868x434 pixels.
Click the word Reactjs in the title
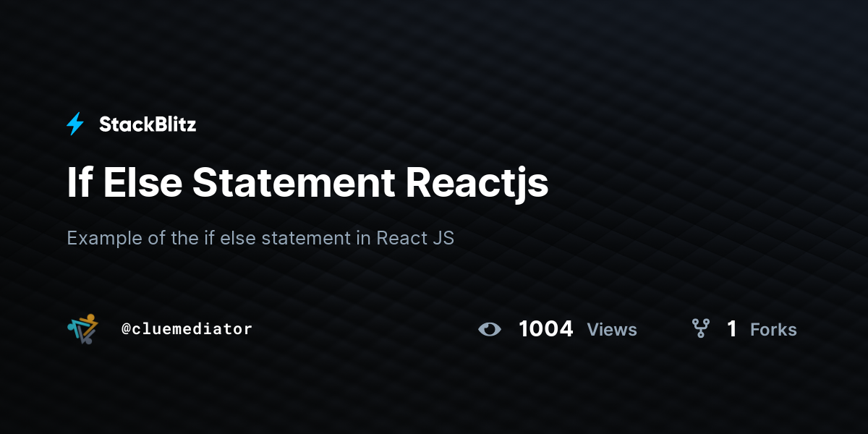[477, 184]
